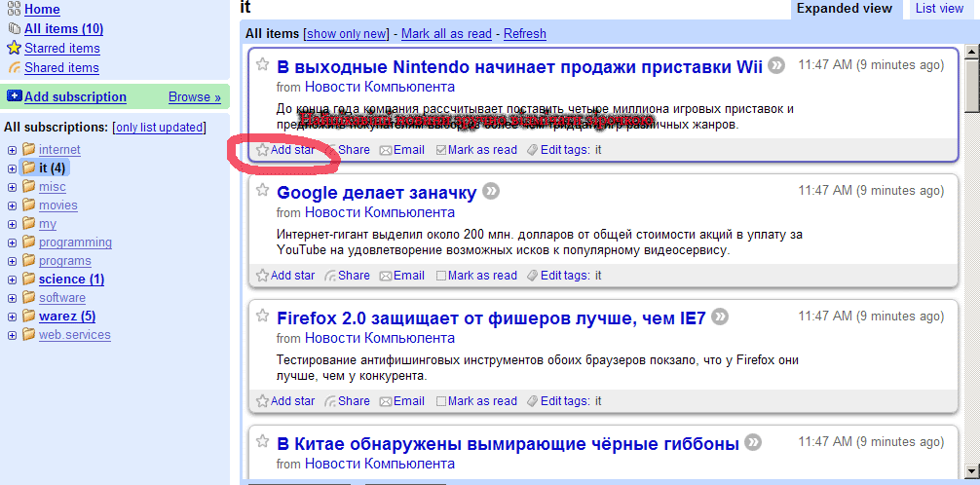The height and width of the screenshot is (485, 980).
Task: Open Новости Компьюлента source under Google article
Action: tap(379, 213)
